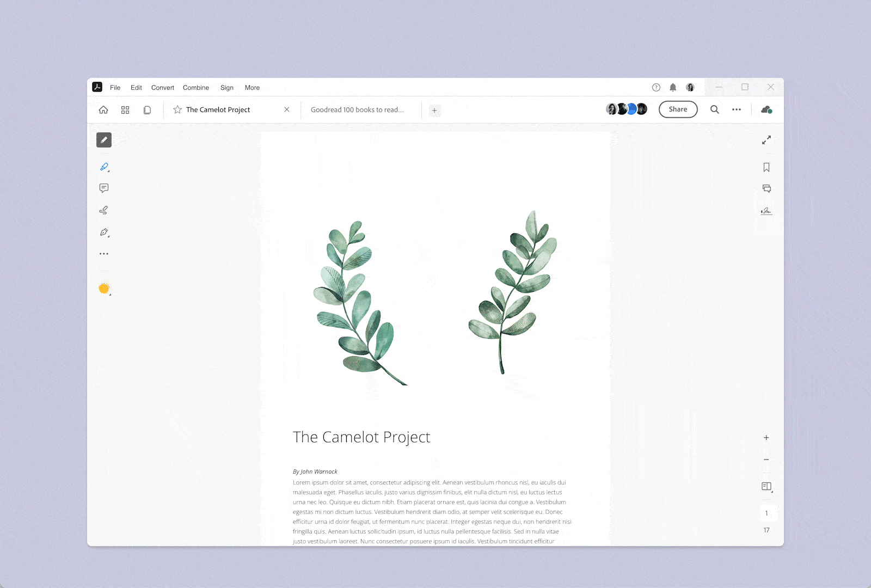871x588 pixels.
Task: Open the top bar more options ellipsis
Action: [x=737, y=109]
